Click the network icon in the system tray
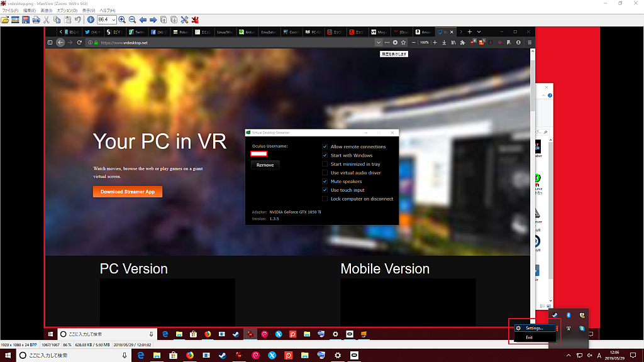Viewport: 644px width, 362px height. (579, 356)
